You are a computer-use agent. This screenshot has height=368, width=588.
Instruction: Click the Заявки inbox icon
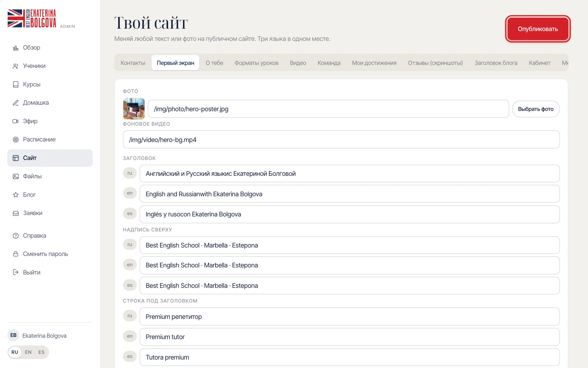(16, 213)
